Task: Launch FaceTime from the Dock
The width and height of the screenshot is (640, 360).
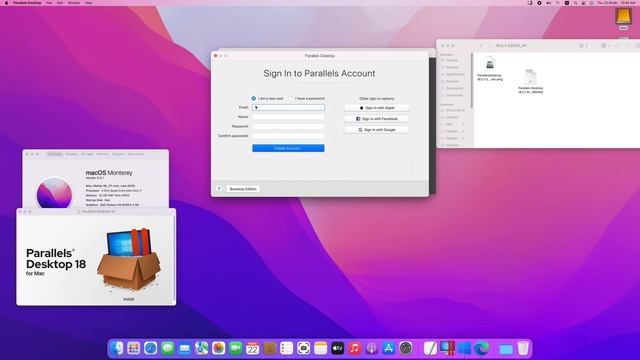Action: click(236, 348)
